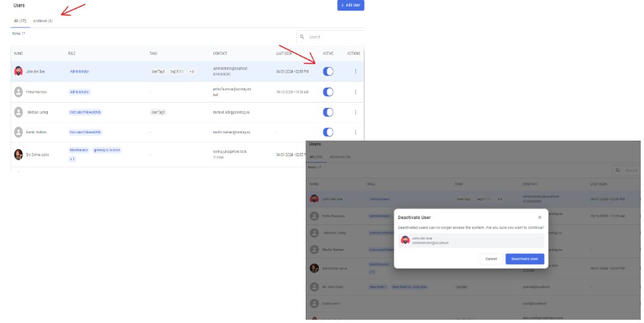644x323 pixels.
Task: Select the All (17) tab
Action: (x=20, y=21)
